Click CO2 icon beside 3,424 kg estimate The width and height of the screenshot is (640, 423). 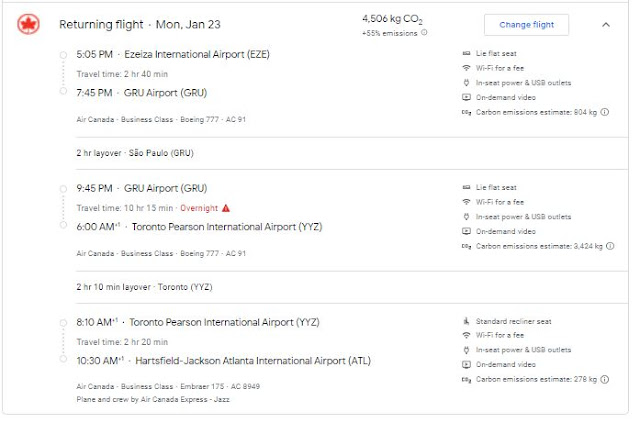coord(466,245)
